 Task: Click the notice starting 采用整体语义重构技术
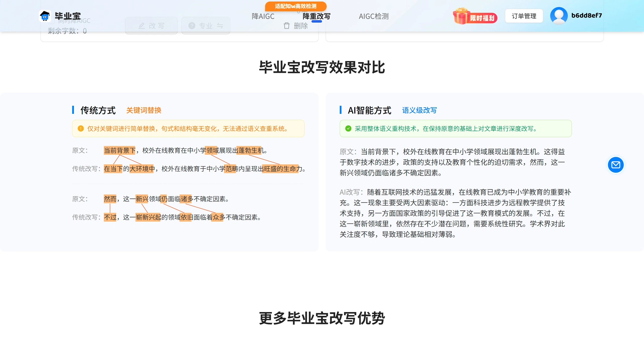pos(455,129)
